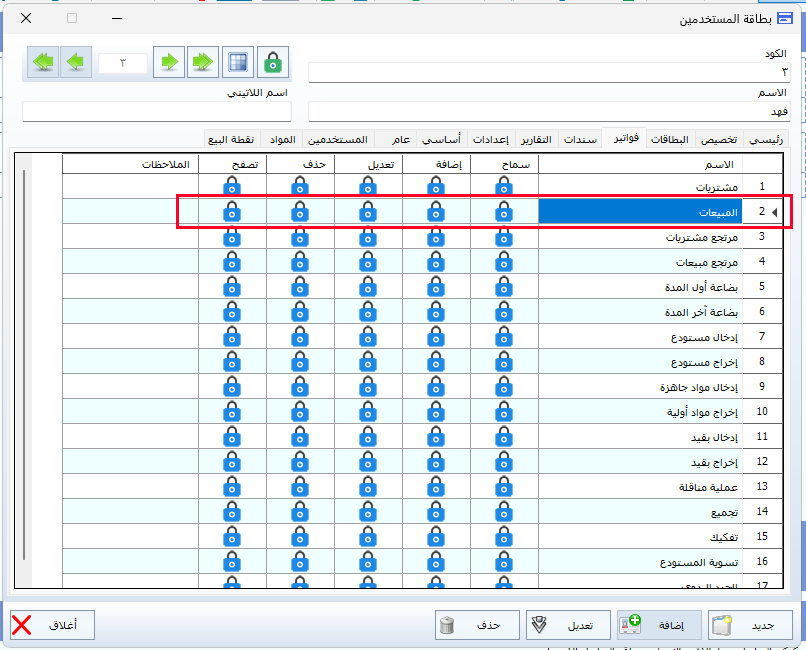This screenshot has width=806, height=650.
Task: Click the double right-pointing green arrow
Action: [203, 62]
